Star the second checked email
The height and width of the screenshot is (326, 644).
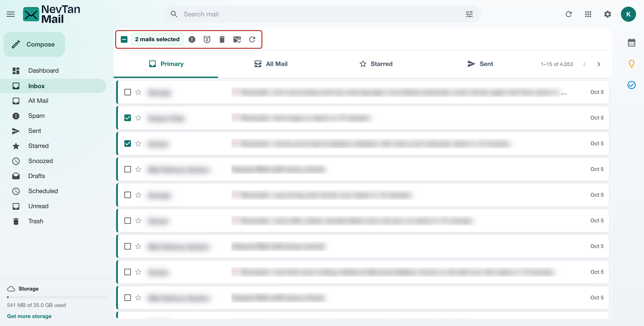[138, 144]
